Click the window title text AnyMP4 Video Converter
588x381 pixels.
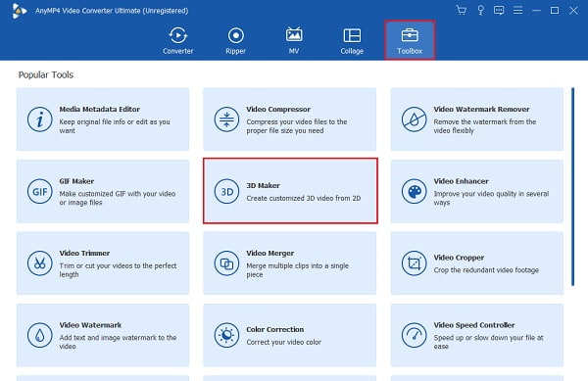click(112, 11)
